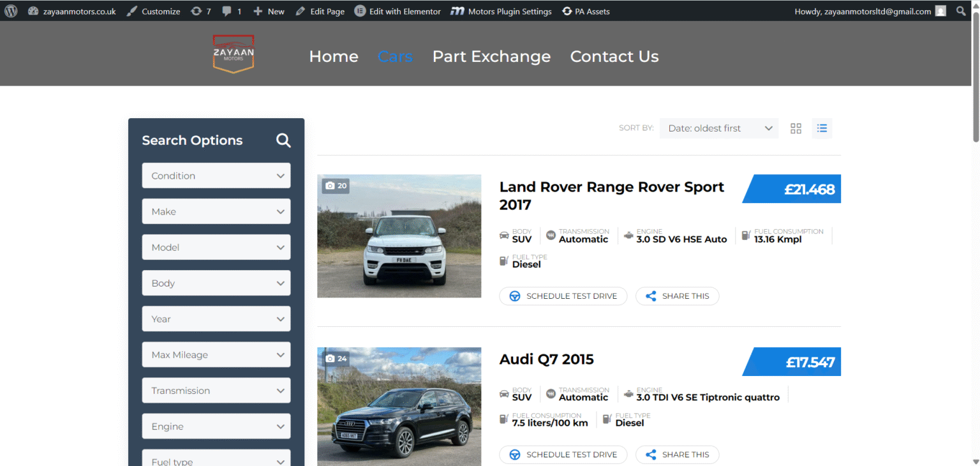The image size is (980, 466).
Task: Open the updates icon showing 7
Action: coord(200,10)
